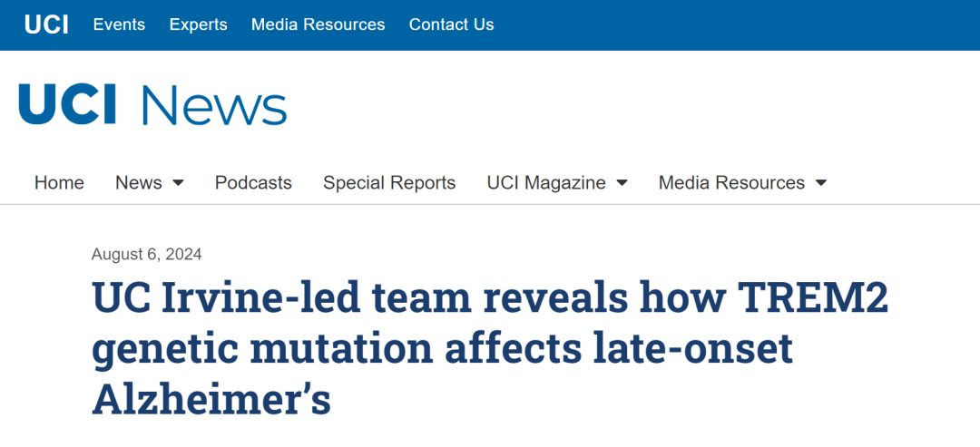Image resolution: width=980 pixels, height=447 pixels.
Task: Expand dropdown arrow beside navigation Media Resources
Action: pyautogui.click(x=821, y=183)
